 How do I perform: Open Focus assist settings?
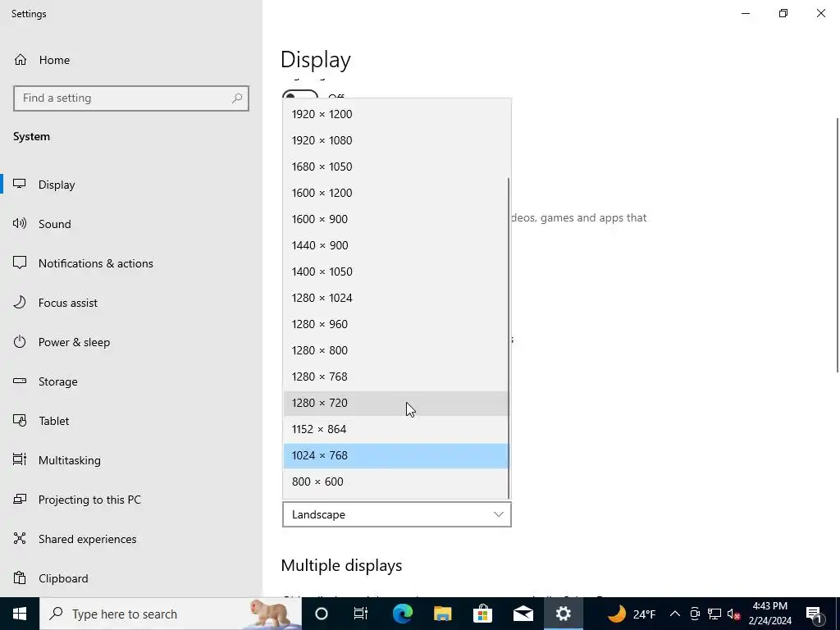pos(131,303)
